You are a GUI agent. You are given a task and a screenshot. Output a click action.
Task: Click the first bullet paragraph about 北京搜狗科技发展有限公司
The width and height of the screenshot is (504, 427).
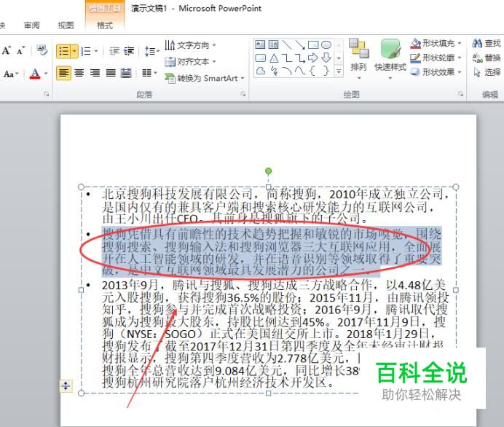point(275,206)
